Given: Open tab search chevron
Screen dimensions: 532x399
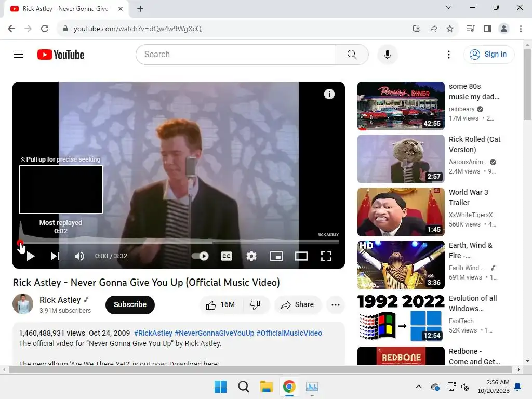Looking at the screenshot, I should coord(448,7).
